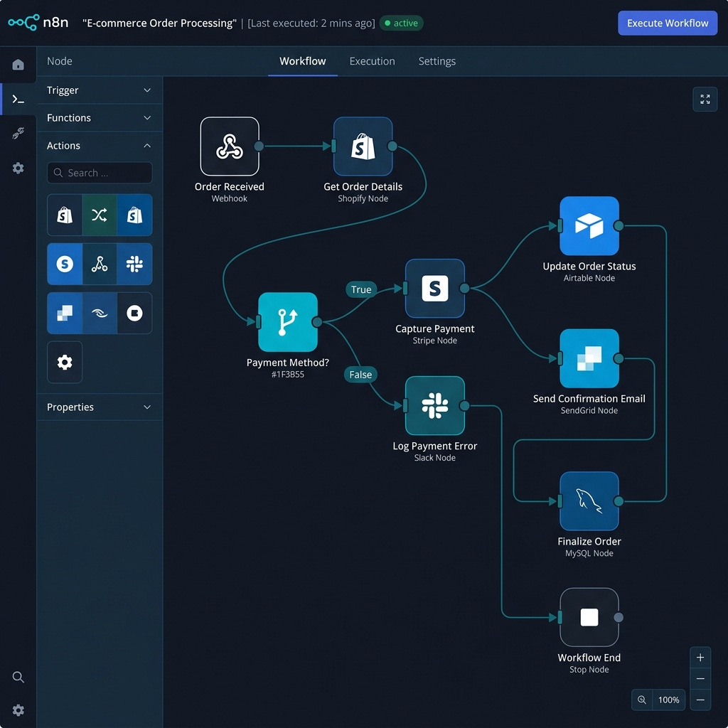Click the n8n logo in header
This screenshot has height=728, width=728.
[x=38, y=22]
